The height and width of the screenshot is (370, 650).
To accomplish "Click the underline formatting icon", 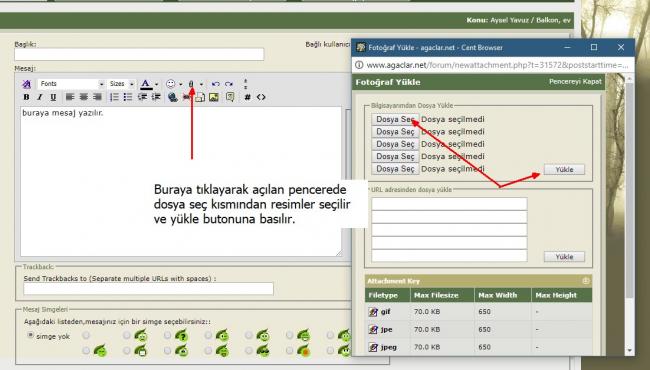I will pos(53,97).
